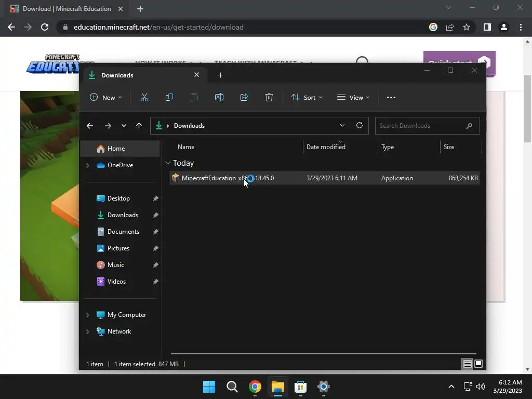Open recent locations dropdown arrow
The width and height of the screenshot is (532, 399).
coord(124,126)
